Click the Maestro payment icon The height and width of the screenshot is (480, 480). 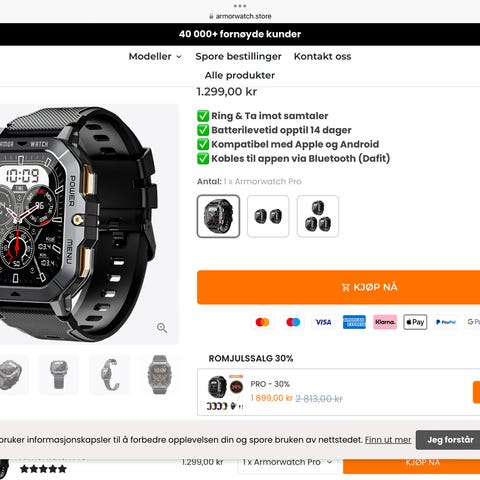pyautogui.click(x=293, y=322)
